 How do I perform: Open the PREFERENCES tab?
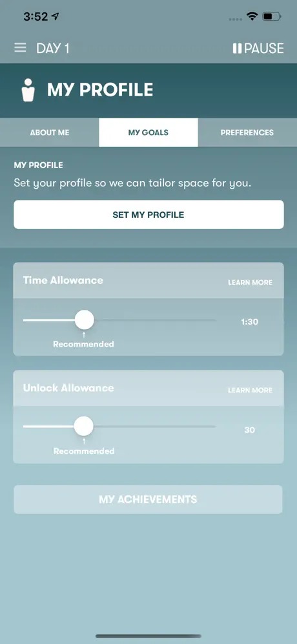click(x=247, y=133)
